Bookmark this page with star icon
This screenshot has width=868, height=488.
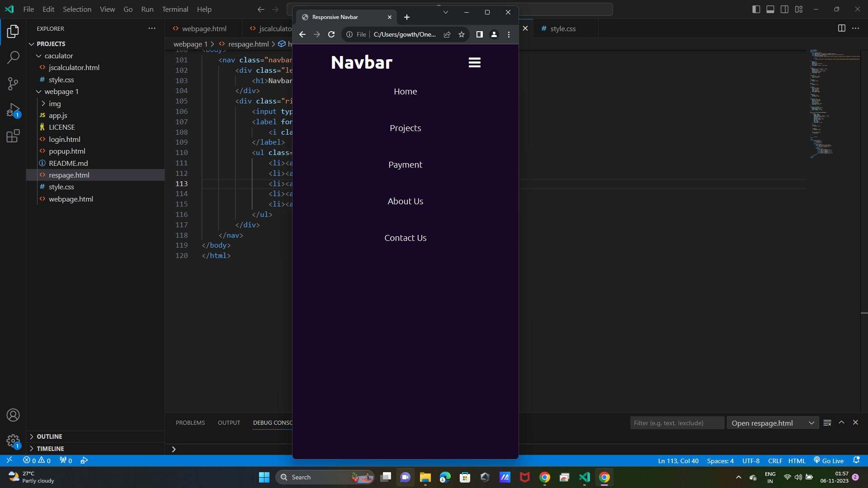462,34
